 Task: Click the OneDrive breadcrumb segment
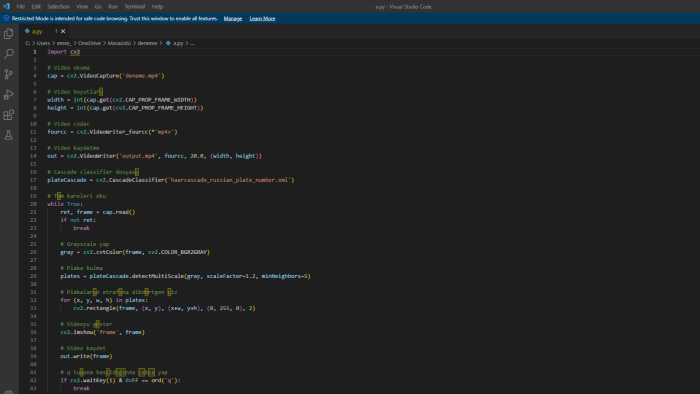pos(89,43)
